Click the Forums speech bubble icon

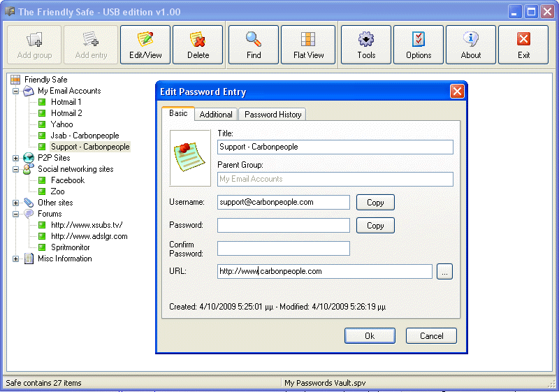pos(29,214)
